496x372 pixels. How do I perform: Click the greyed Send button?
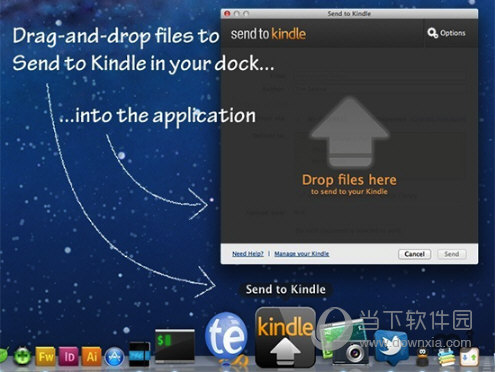[x=451, y=254]
